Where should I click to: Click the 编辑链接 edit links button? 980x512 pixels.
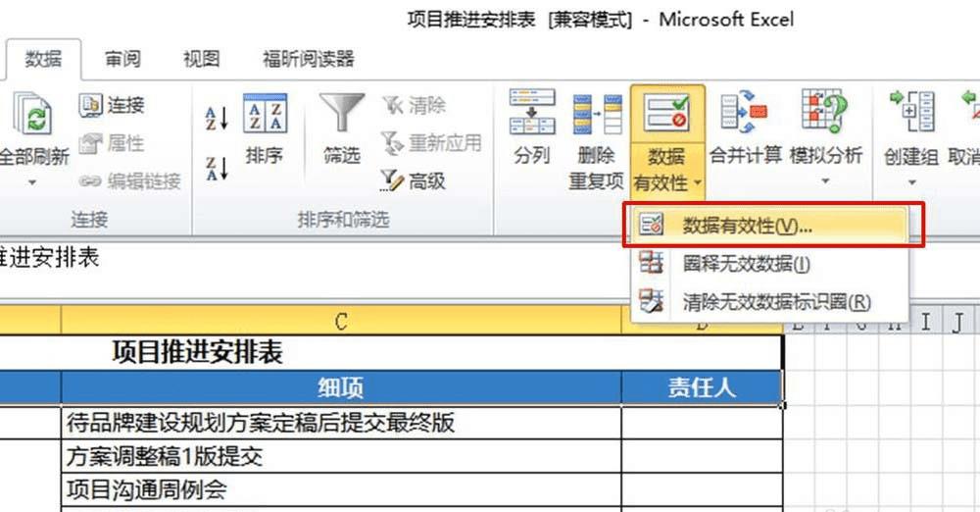130,181
